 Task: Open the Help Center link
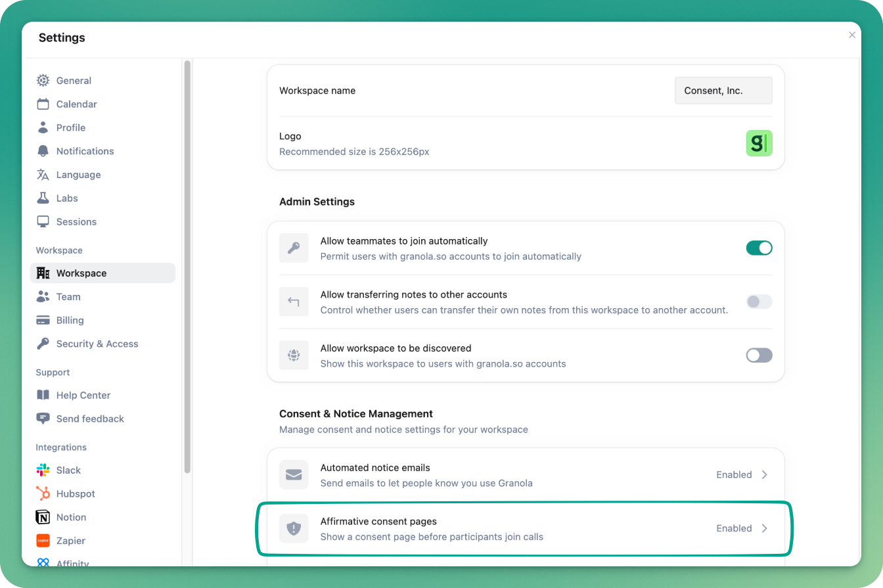tap(83, 396)
